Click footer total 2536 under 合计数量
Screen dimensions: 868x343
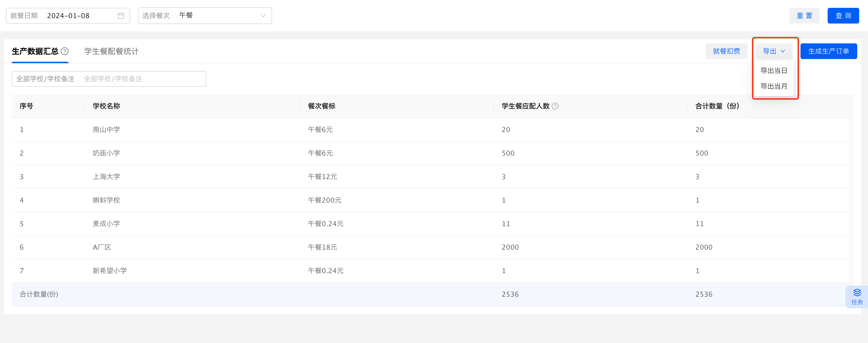coord(704,294)
